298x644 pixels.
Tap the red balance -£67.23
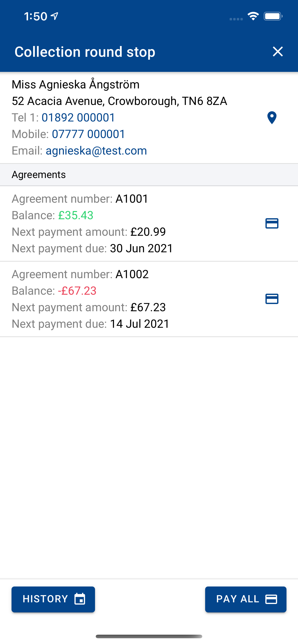point(77,291)
